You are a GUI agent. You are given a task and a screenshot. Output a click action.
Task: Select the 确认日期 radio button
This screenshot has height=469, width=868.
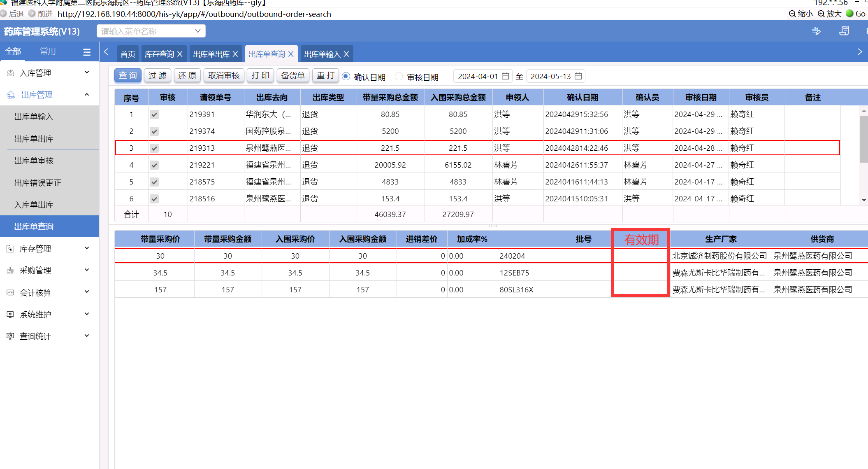(346, 76)
